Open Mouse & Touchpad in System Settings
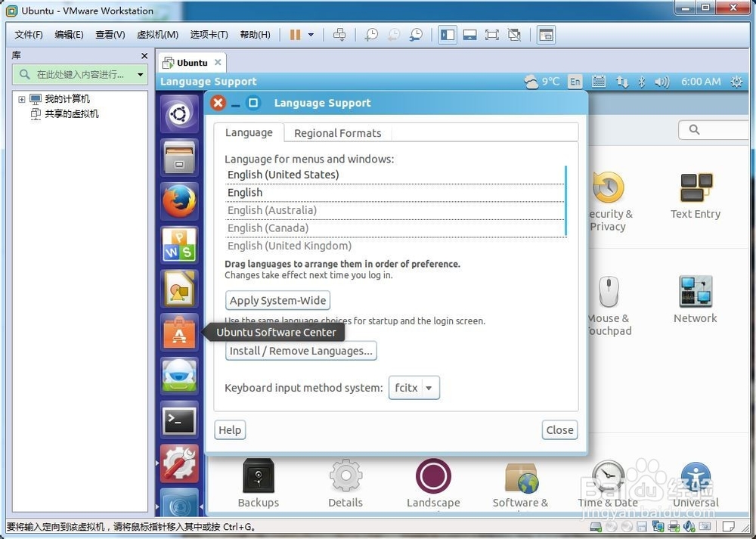Viewport: 756px width, 539px height. click(x=609, y=306)
